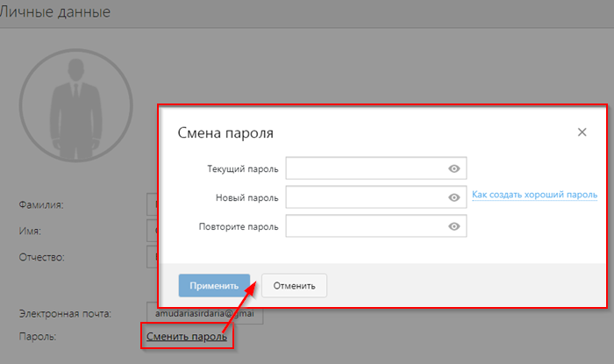Click the Личные данные page heading
Viewport: 614px width, 364px height.
(x=56, y=12)
